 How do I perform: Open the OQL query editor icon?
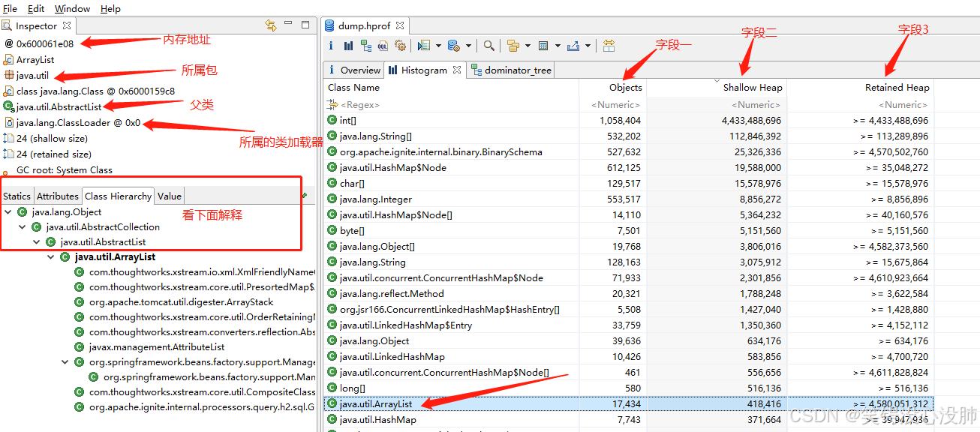[383, 46]
